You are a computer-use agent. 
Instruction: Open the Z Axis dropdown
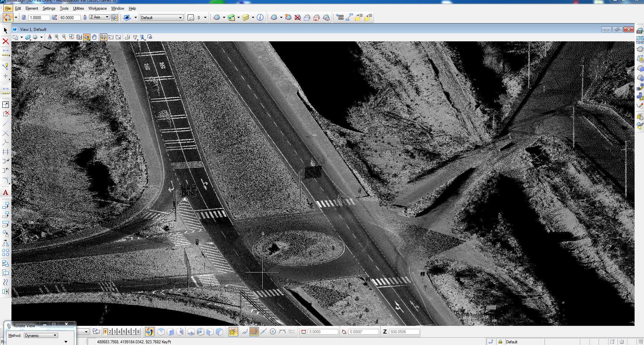(x=99, y=17)
